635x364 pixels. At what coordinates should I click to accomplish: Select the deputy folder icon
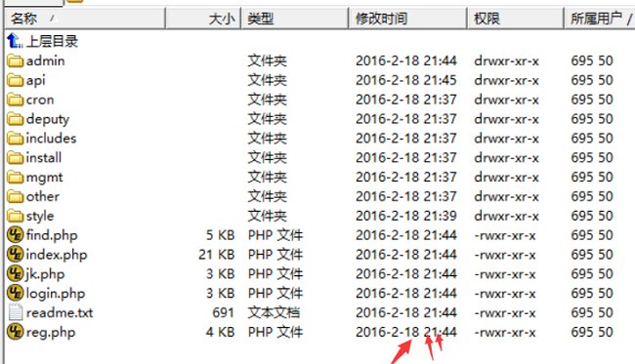[15, 119]
